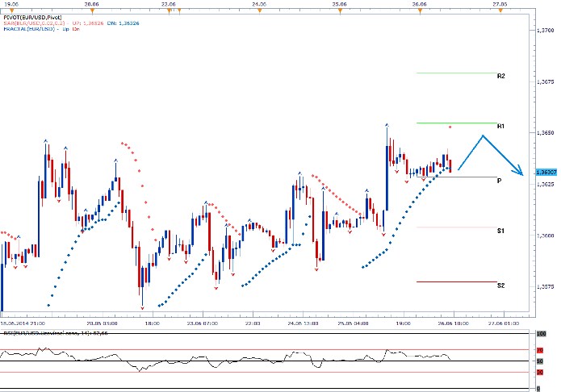Select the SAR(EUR/USD,0.02,0.2) indicator label
The width and height of the screenshot is (561, 392).
click(x=35, y=23)
